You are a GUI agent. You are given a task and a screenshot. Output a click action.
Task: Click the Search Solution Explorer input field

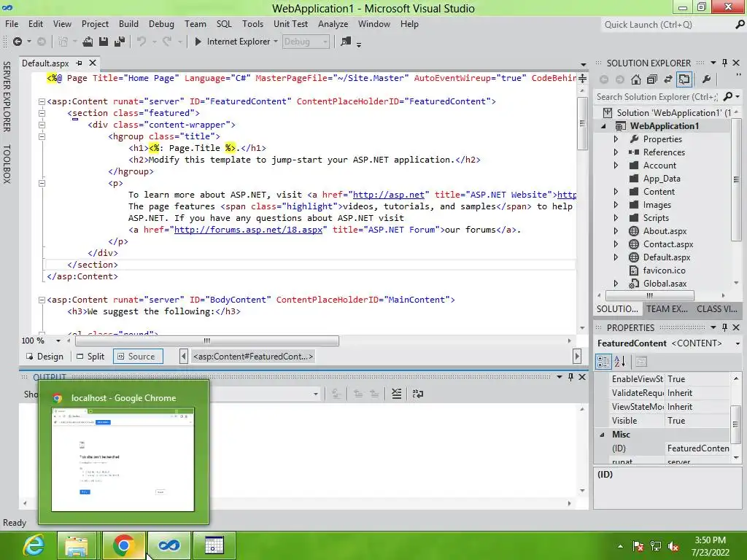click(657, 97)
